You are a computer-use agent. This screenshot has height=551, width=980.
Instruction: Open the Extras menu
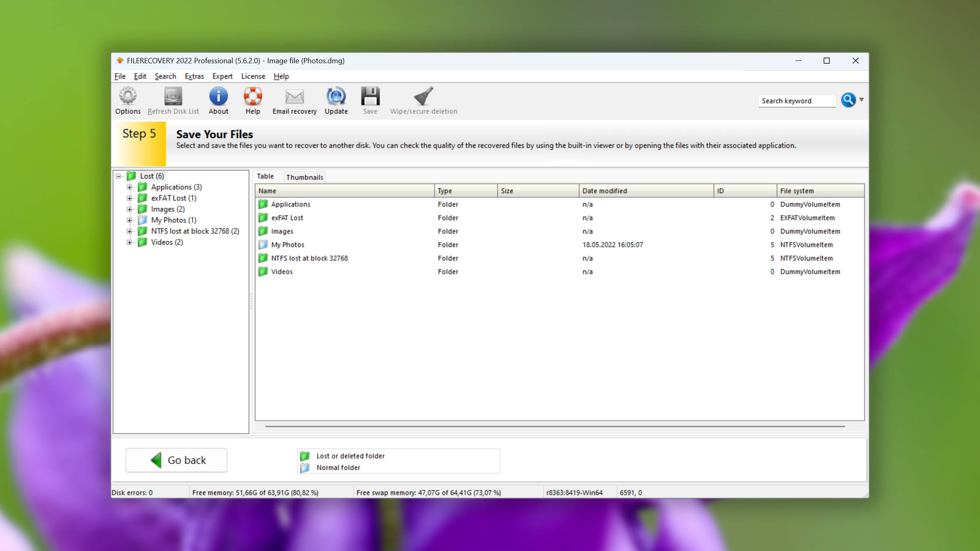(x=194, y=76)
